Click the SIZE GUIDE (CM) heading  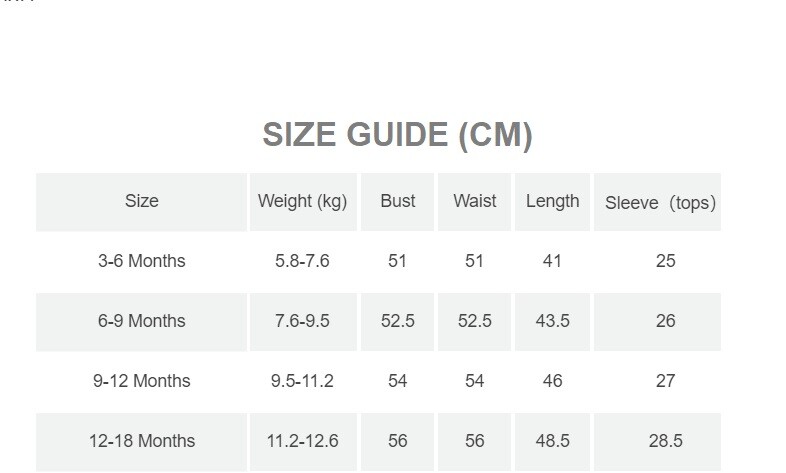[x=397, y=135]
